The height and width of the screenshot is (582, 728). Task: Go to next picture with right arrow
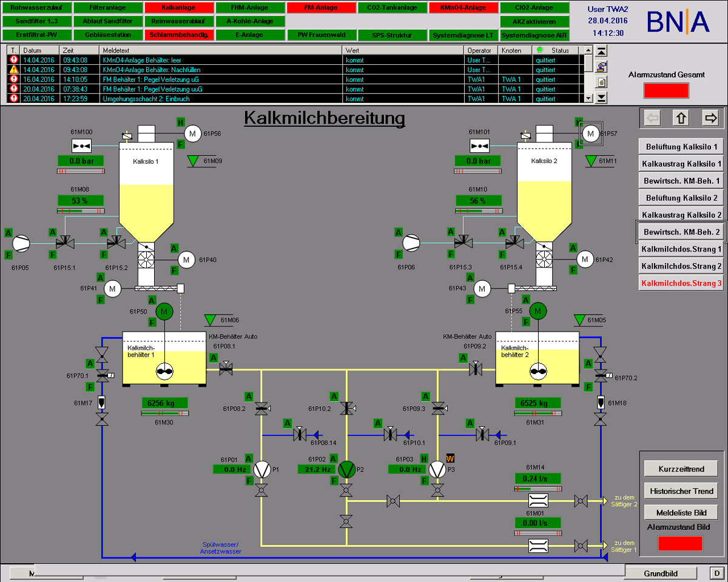710,118
